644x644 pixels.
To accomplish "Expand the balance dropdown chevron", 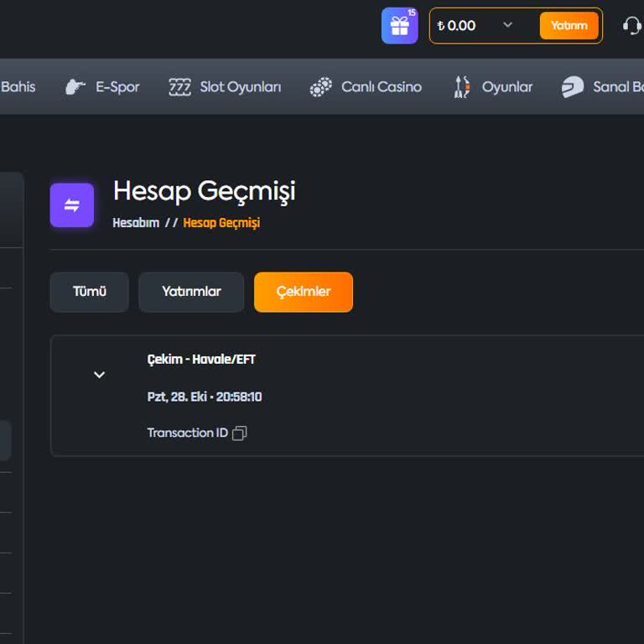I will 507,24.
